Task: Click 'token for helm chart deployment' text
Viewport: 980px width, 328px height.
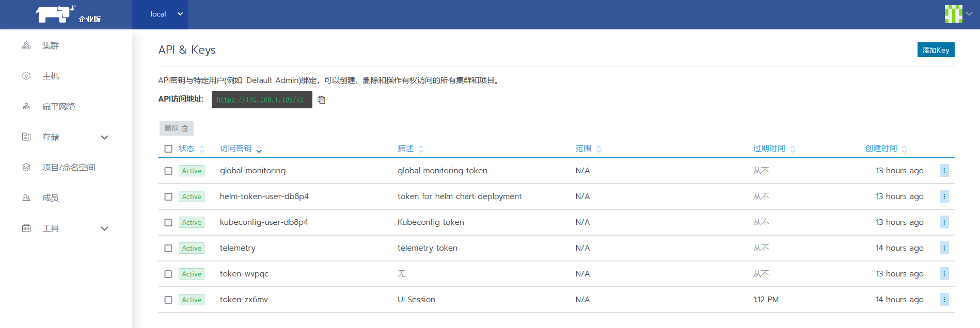Action: tap(460, 196)
